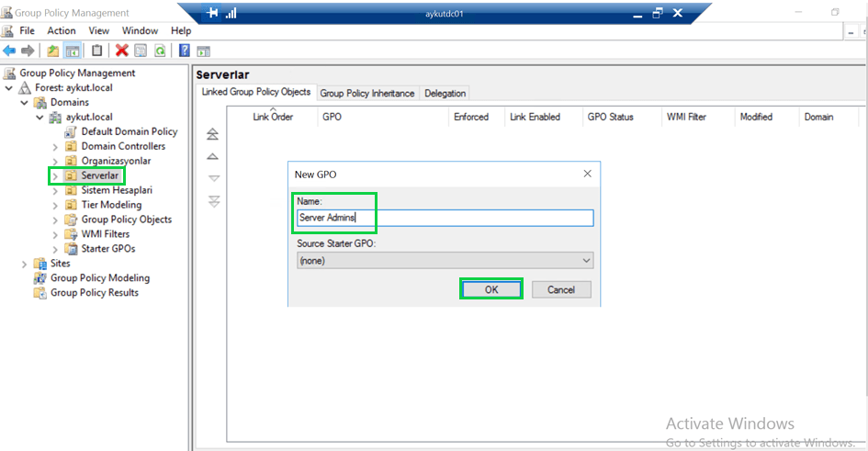Click the green Refresh toolbar icon
Screen dimensions: 868x451
160,51
